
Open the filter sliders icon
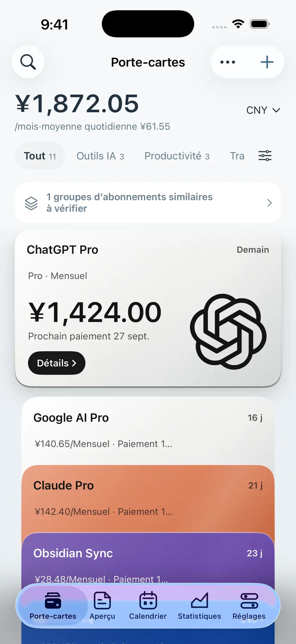pos(265,156)
